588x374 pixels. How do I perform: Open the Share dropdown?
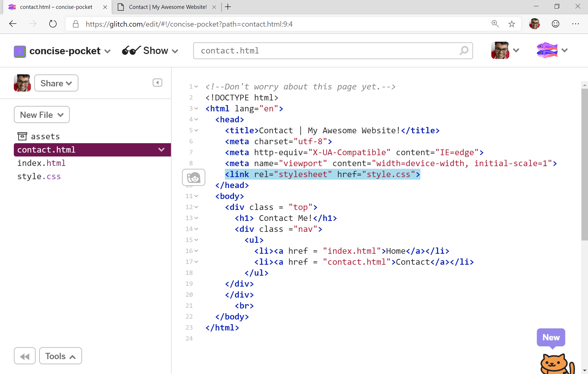pos(56,83)
